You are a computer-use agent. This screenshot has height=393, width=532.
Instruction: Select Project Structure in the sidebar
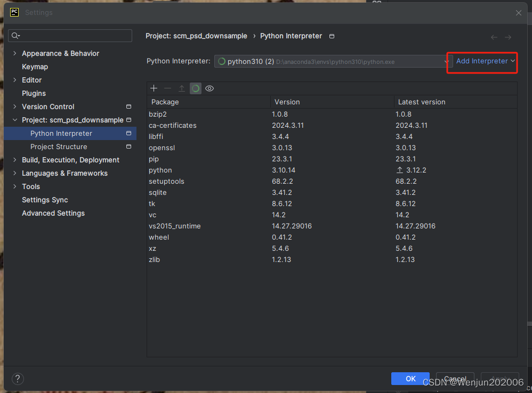[x=59, y=146]
